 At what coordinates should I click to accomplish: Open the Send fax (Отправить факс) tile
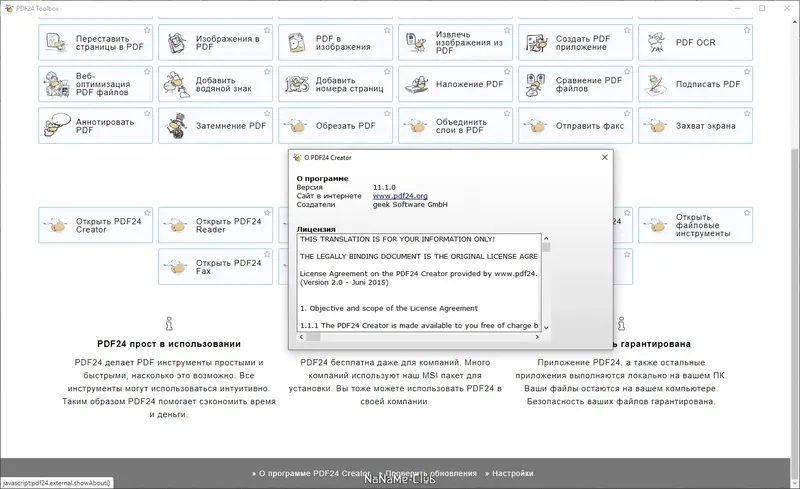pos(576,126)
